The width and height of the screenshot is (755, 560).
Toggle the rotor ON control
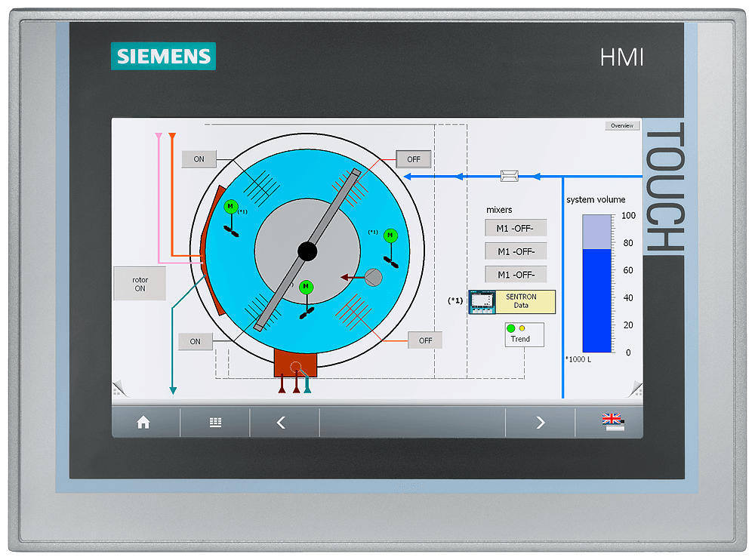click(x=140, y=283)
